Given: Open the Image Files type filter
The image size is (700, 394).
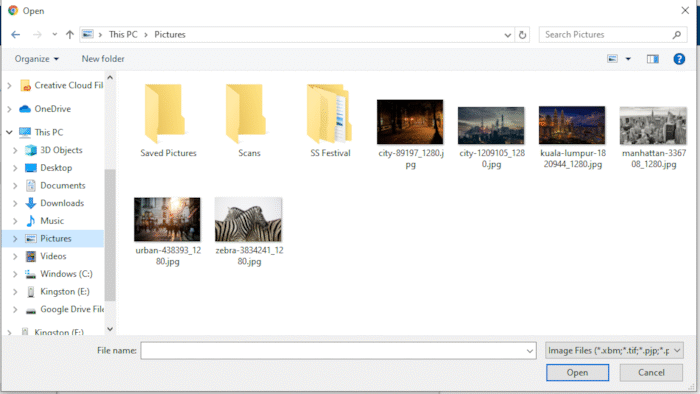Looking at the screenshot, I should pyautogui.click(x=614, y=351).
